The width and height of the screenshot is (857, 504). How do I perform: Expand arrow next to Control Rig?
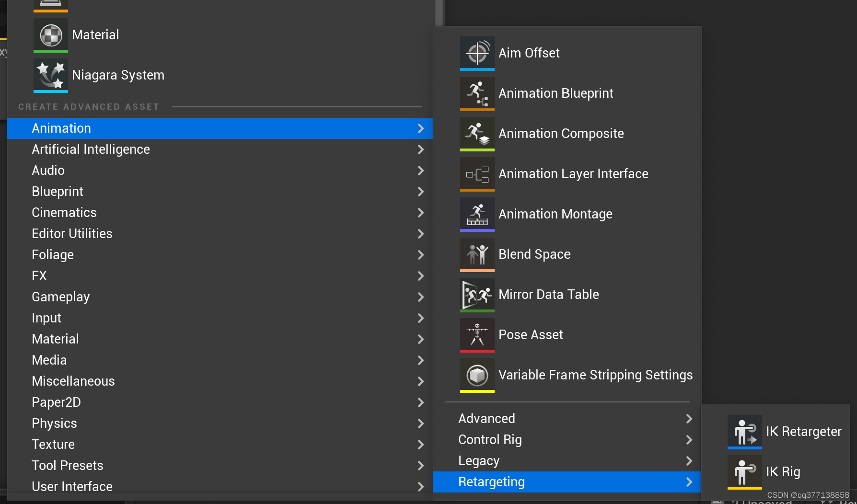point(689,440)
